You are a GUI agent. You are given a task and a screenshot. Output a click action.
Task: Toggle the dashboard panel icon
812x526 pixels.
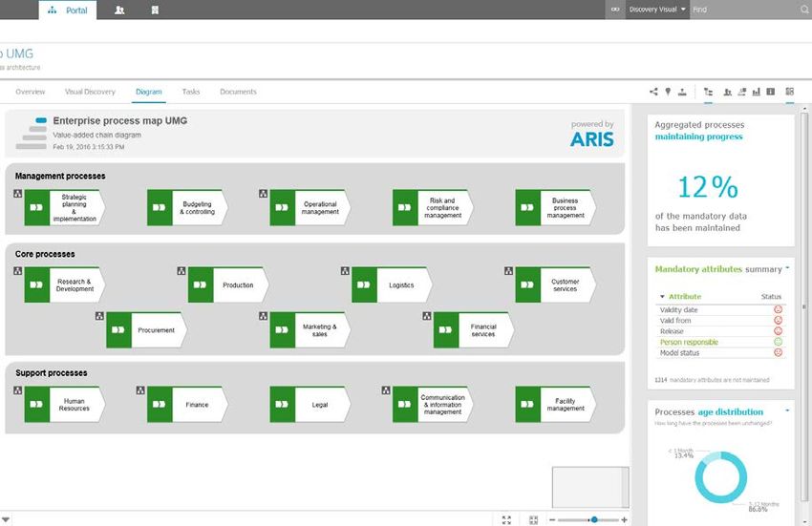pyautogui.click(x=789, y=92)
